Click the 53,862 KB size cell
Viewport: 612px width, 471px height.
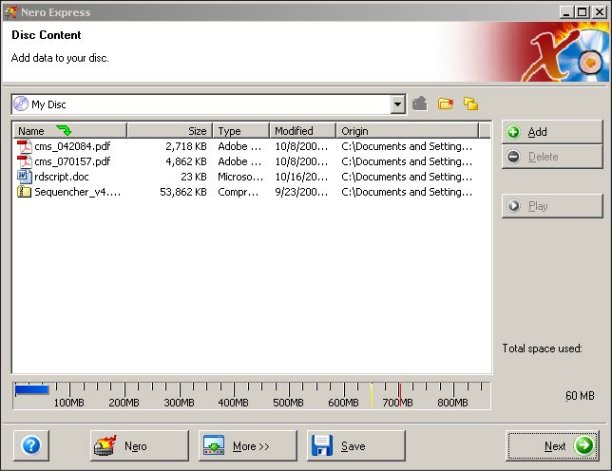[x=183, y=192]
